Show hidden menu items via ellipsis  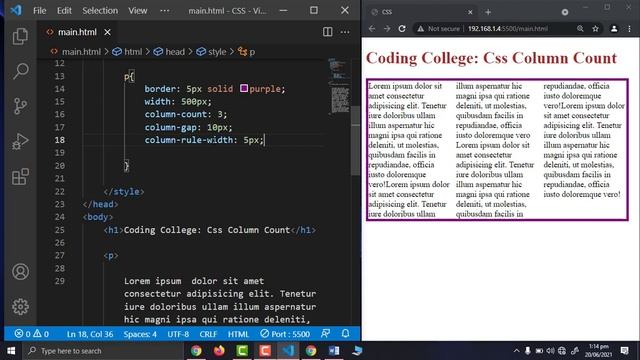[164, 11]
